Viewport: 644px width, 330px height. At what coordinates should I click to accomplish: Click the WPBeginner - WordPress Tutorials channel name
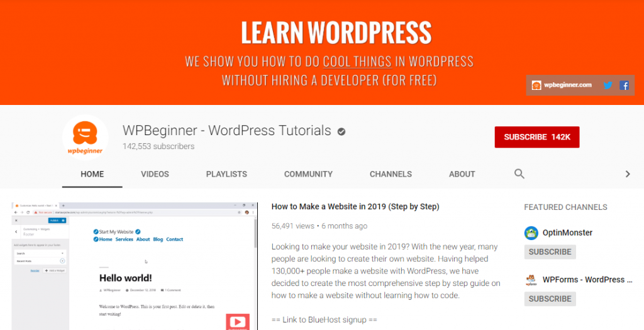(x=226, y=131)
